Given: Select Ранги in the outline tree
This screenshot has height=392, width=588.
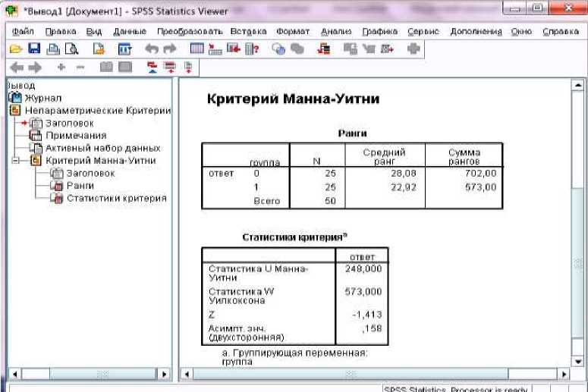Looking at the screenshot, I should [80, 186].
